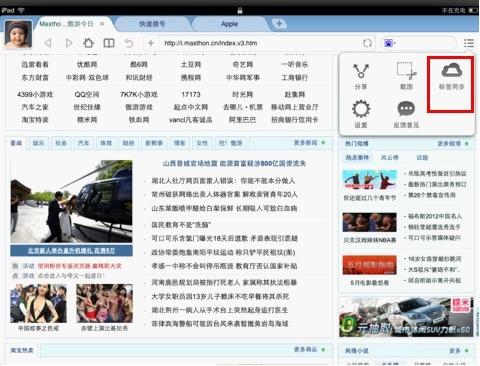Open the helicopter news photo
The height and width of the screenshot is (366, 480).
71,201
